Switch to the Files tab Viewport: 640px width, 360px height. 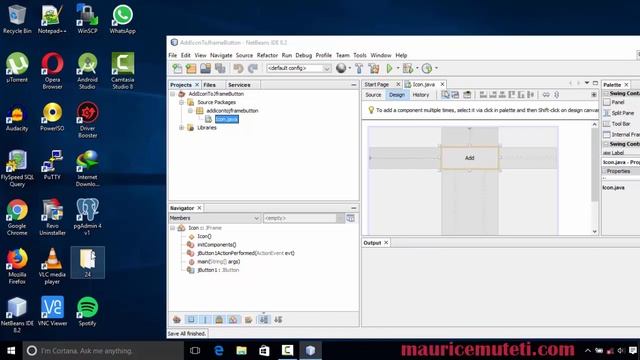click(x=209, y=85)
